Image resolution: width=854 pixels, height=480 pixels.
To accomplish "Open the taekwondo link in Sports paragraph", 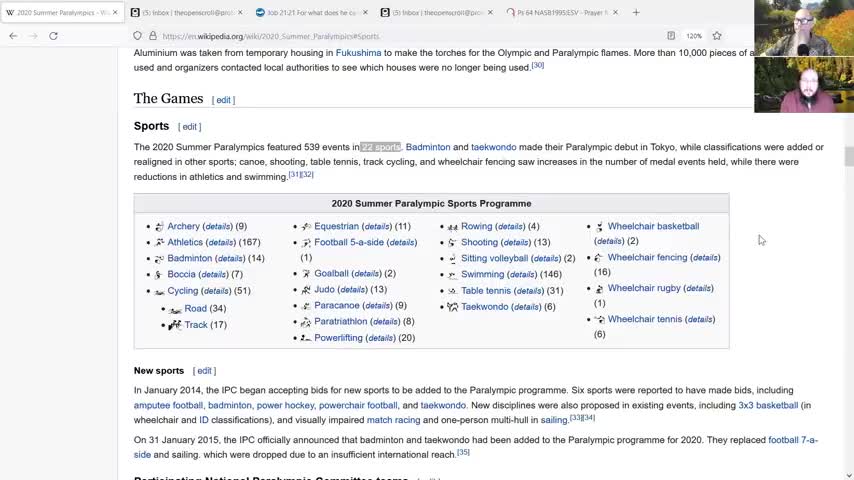I will [493, 147].
